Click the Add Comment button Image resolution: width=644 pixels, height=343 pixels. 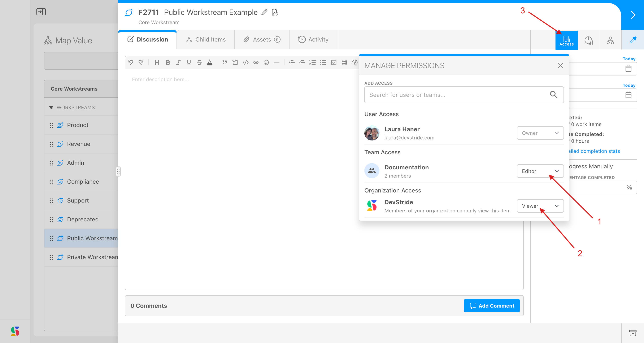tap(492, 305)
